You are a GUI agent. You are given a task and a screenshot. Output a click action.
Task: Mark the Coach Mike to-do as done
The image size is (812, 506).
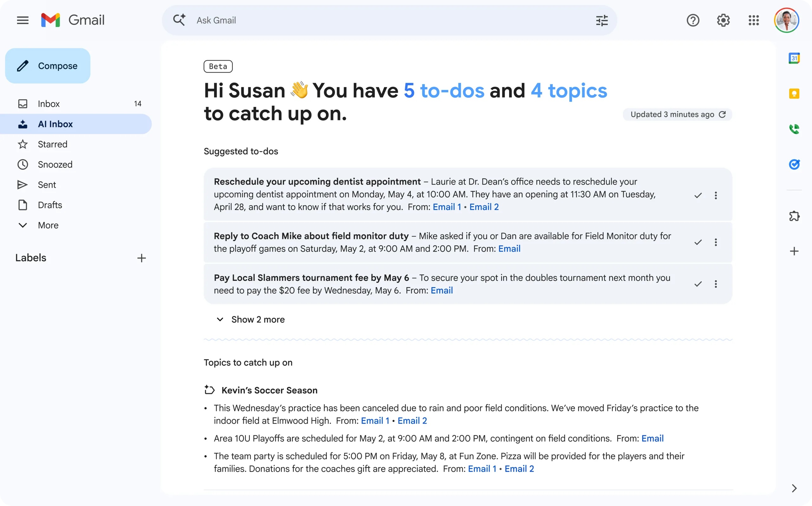pyautogui.click(x=698, y=242)
